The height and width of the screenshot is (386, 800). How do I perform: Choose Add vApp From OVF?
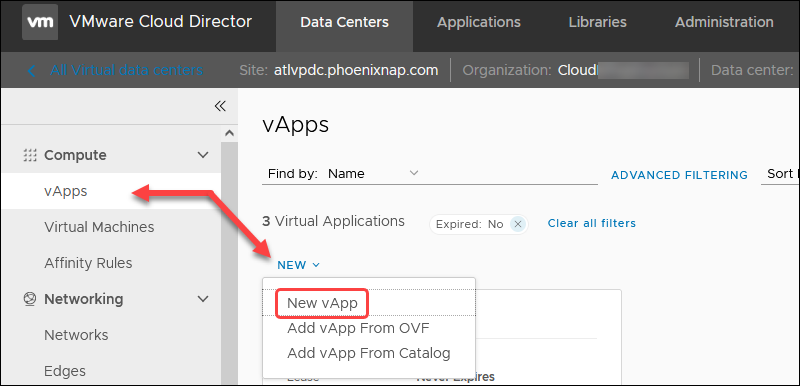[x=358, y=328]
